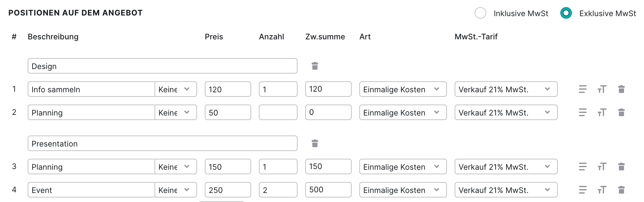Click the reorder handle for the Event row
Viewport: 644px width, 202px height.
[582, 190]
